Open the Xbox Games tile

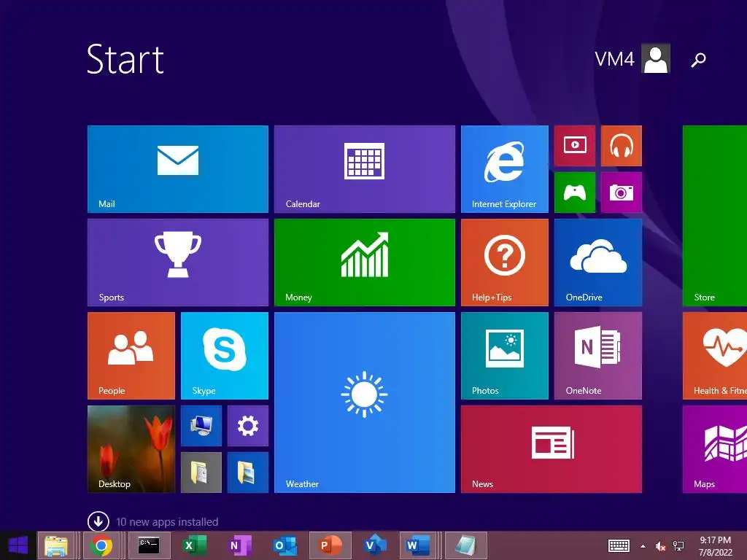[575, 192]
